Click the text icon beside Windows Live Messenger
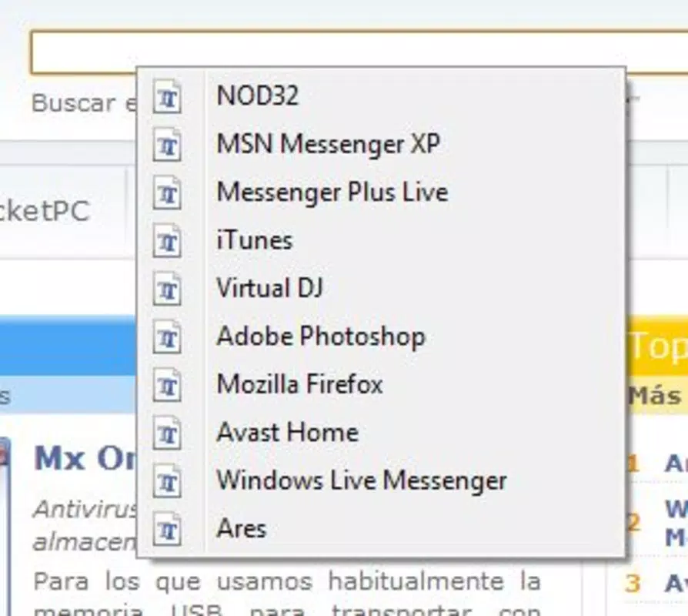The image size is (688, 616). pos(167,480)
